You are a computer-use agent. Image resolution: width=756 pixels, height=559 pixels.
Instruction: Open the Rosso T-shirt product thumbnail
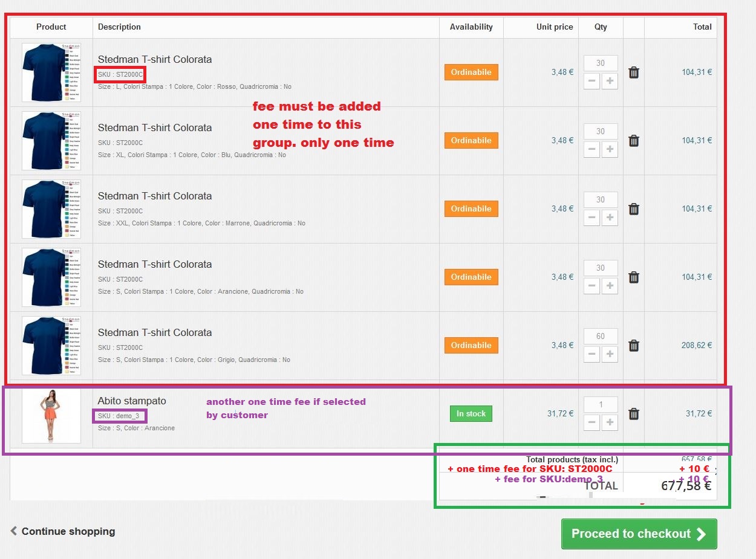pos(51,73)
